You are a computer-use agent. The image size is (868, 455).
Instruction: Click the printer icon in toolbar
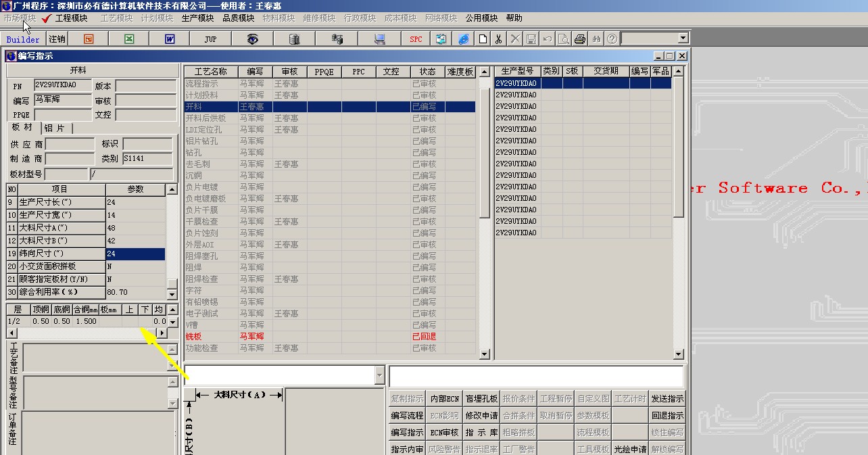pos(579,39)
